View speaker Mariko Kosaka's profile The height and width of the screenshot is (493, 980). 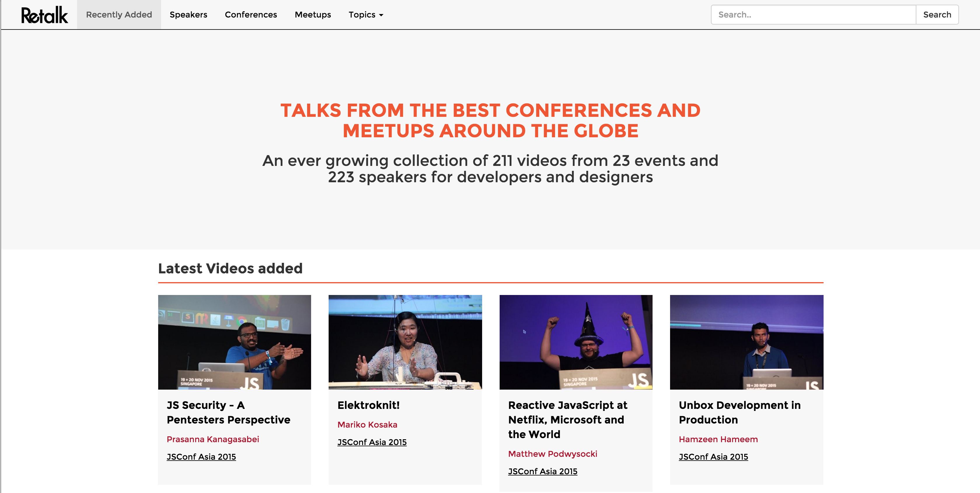point(367,424)
